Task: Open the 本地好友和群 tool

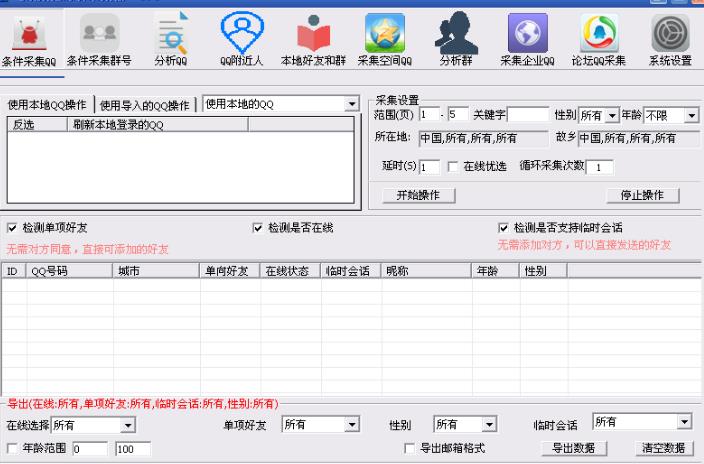Action: click(313, 41)
